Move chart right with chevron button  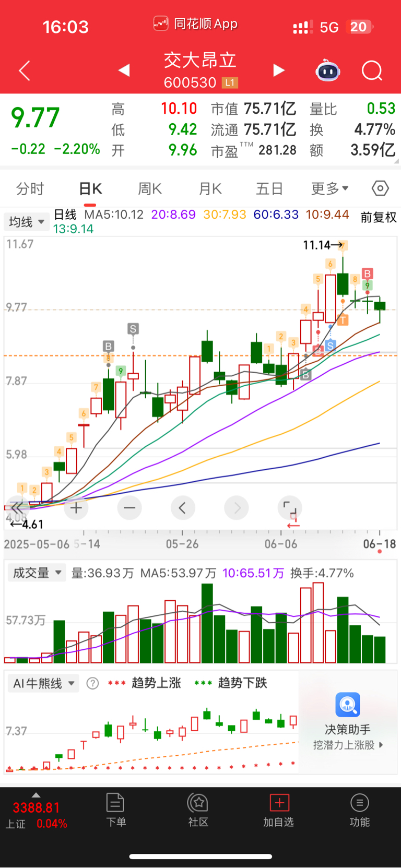[237, 508]
